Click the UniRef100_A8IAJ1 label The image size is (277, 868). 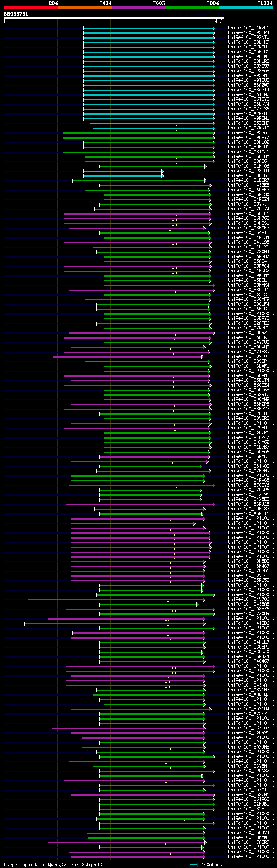click(248, 152)
